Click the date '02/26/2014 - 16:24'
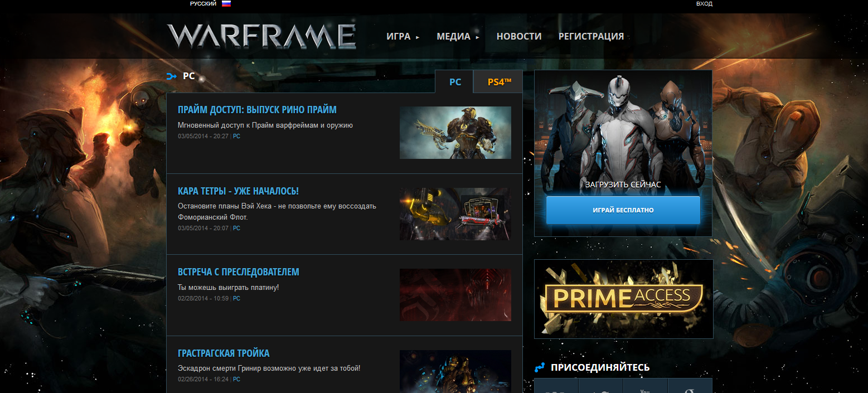This screenshot has width=868, height=393. [203, 379]
